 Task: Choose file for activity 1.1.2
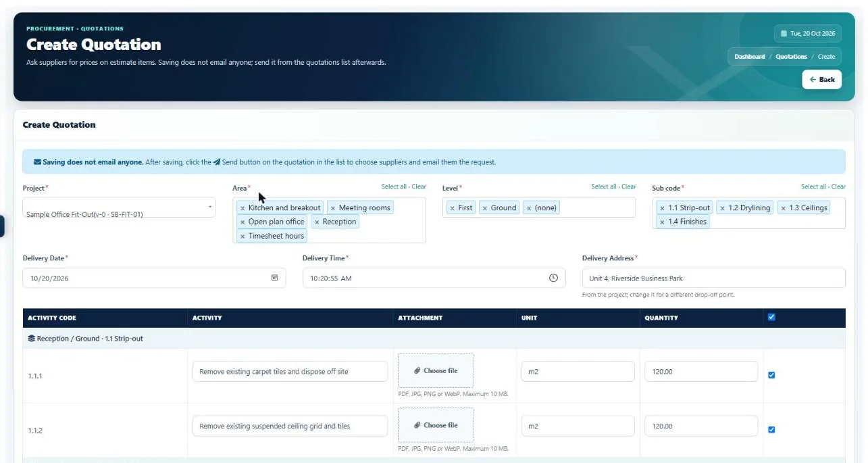tap(436, 425)
